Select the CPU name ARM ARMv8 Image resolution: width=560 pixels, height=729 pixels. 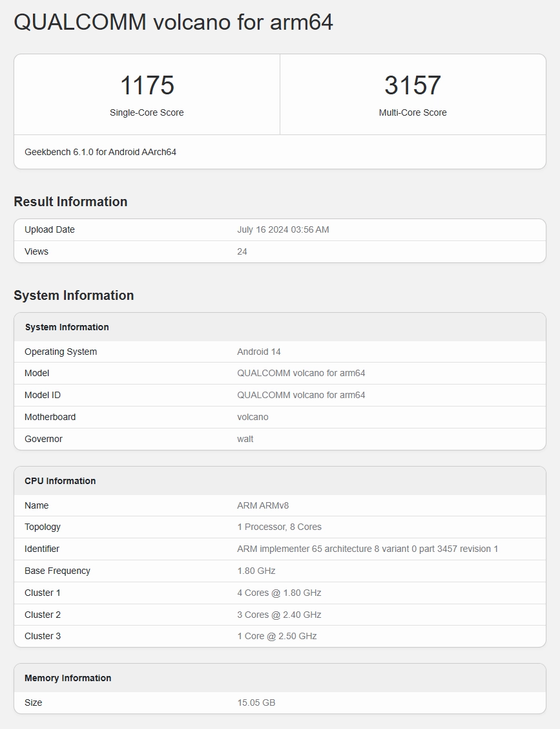coord(267,505)
